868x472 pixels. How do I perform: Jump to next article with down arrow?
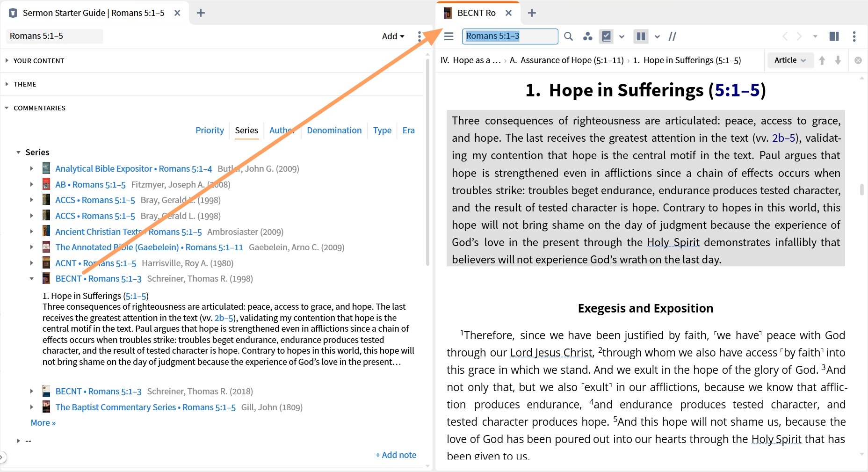838,60
